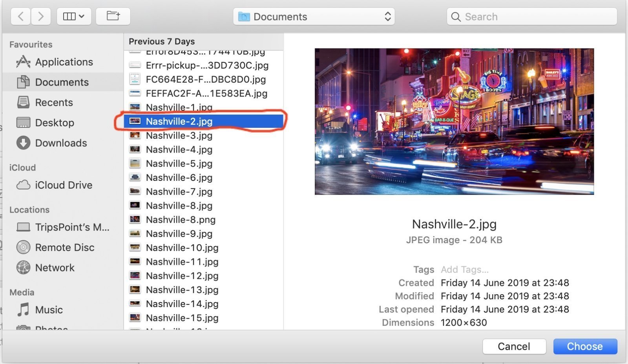Go to Desktop in the sidebar
The height and width of the screenshot is (364, 628).
(x=55, y=123)
